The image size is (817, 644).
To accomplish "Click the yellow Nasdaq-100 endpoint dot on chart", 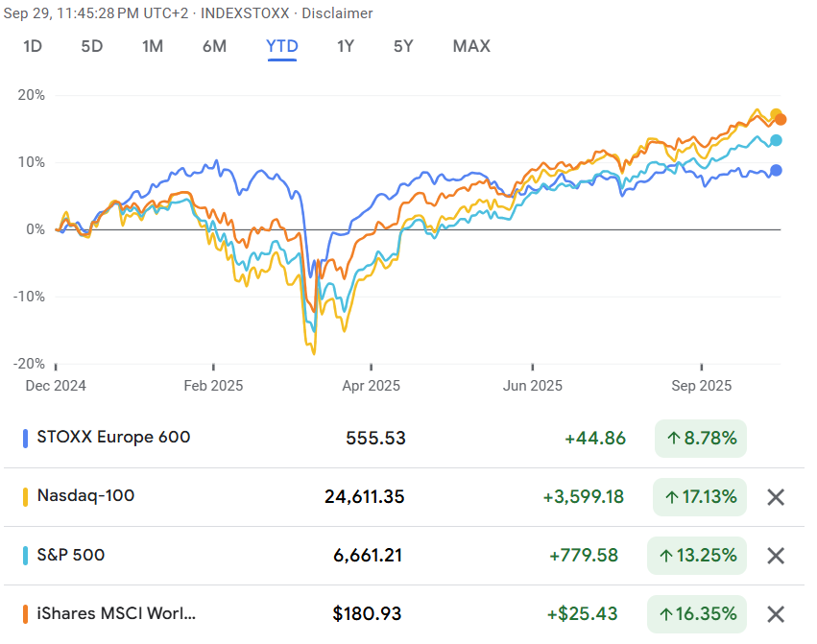I will tap(776, 114).
